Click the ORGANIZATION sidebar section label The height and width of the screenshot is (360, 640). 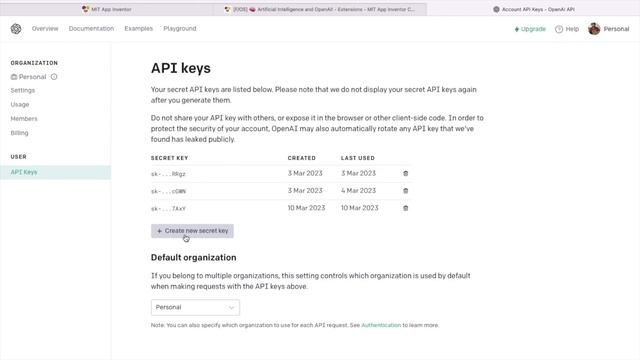point(34,63)
